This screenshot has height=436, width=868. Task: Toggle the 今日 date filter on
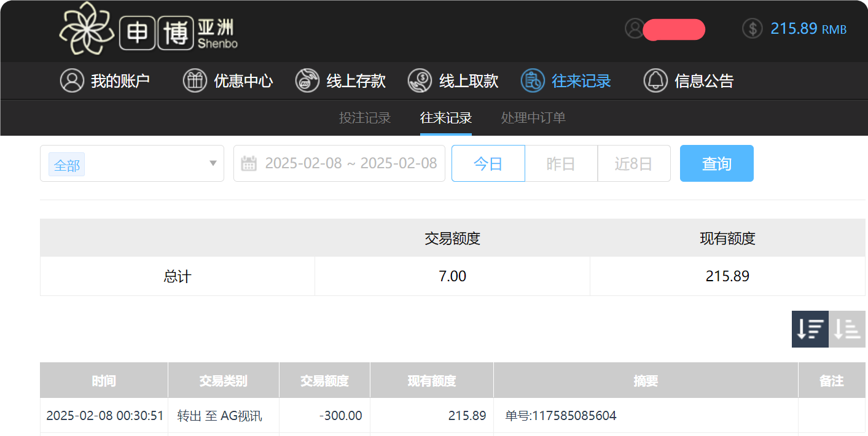click(x=488, y=163)
